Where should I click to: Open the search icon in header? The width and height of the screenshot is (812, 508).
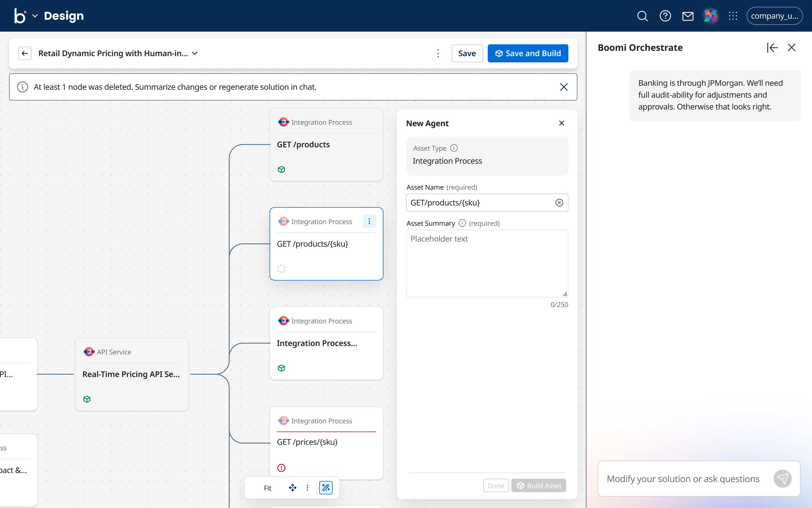642,16
